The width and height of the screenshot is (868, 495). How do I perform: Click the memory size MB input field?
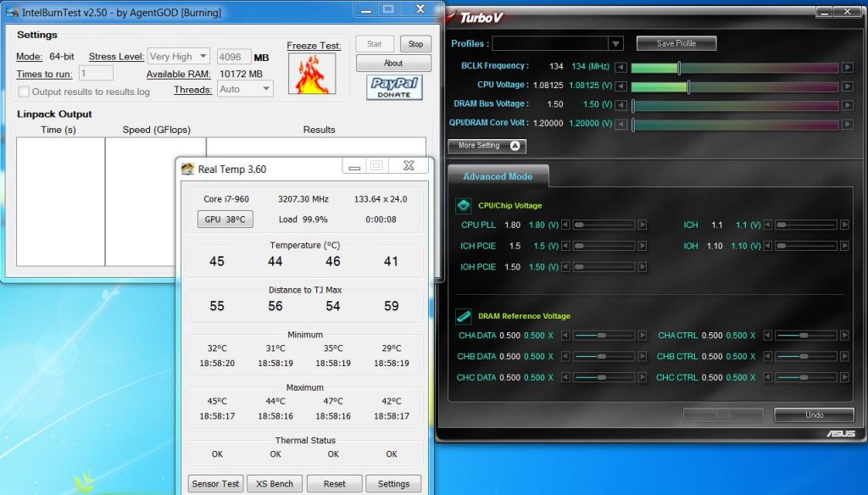(x=234, y=57)
